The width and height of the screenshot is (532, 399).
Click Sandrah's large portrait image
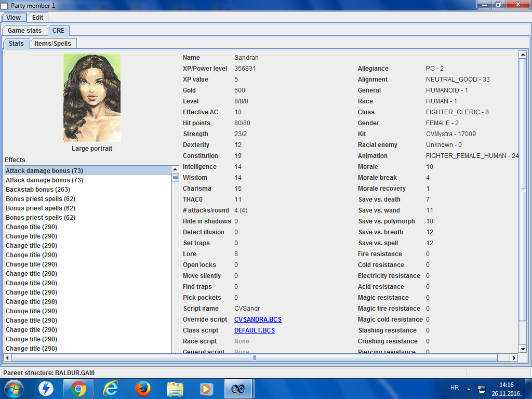92,98
